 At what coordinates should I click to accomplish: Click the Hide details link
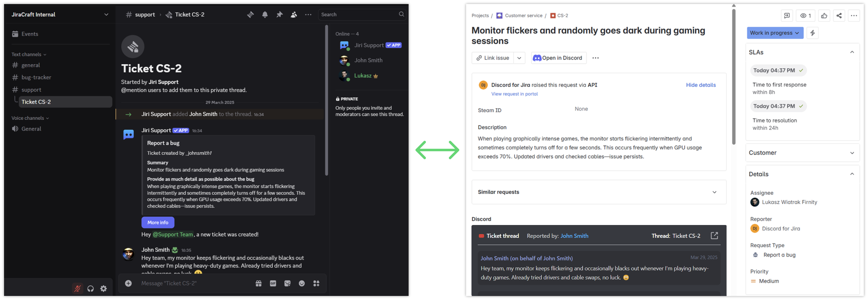(x=701, y=85)
